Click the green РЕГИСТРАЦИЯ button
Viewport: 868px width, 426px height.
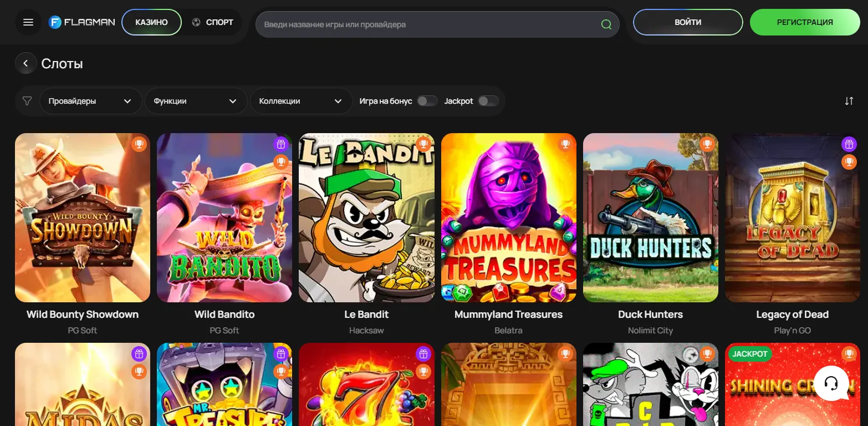pos(805,22)
